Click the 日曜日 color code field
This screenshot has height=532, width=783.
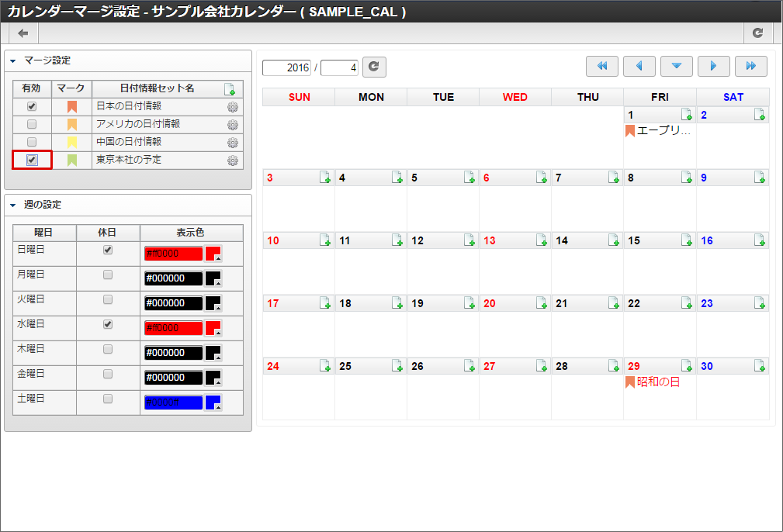(173, 254)
